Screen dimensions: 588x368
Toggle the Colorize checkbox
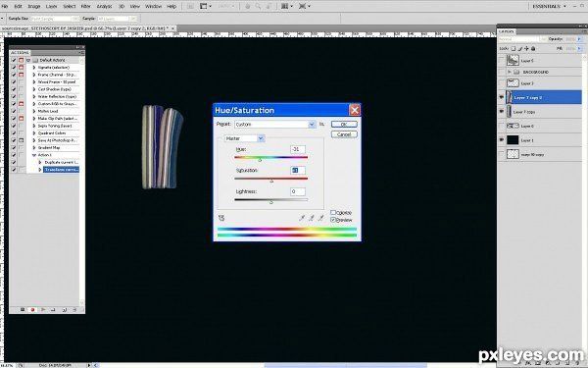coord(332,213)
